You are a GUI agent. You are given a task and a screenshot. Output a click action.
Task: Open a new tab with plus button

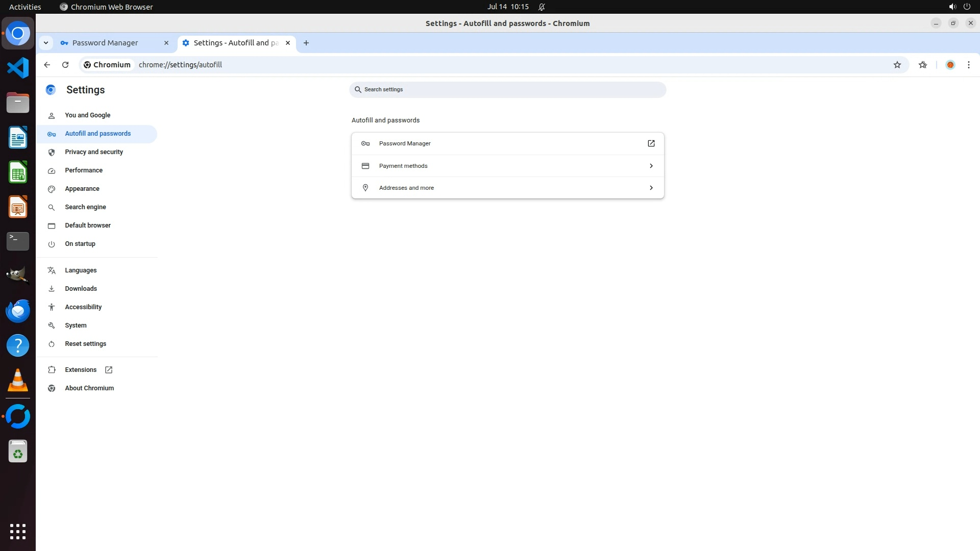click(x=306, y=43)
